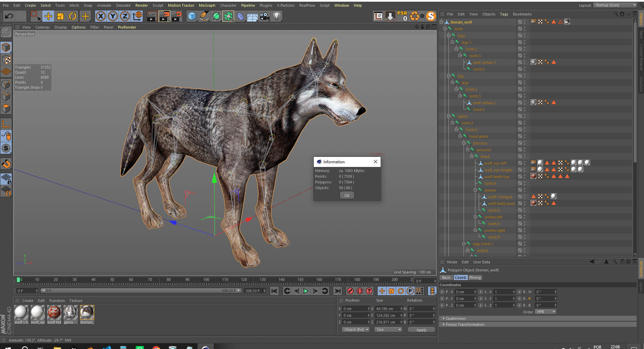
Task: Switch to the Phong tab
Action: [475, 277]
